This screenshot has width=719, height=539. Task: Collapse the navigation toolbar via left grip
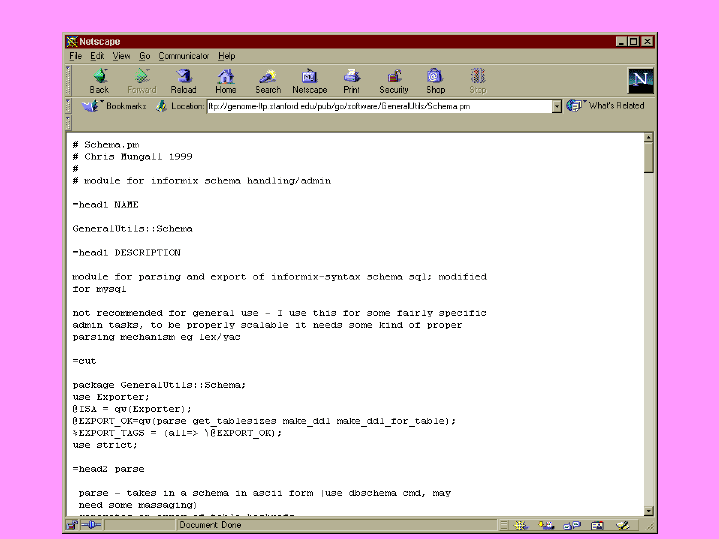68,80
